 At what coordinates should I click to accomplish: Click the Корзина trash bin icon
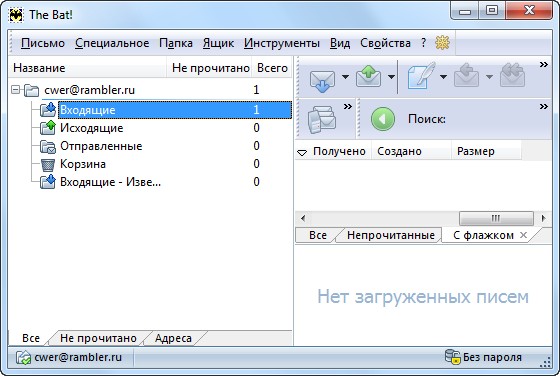click(48, 164)
